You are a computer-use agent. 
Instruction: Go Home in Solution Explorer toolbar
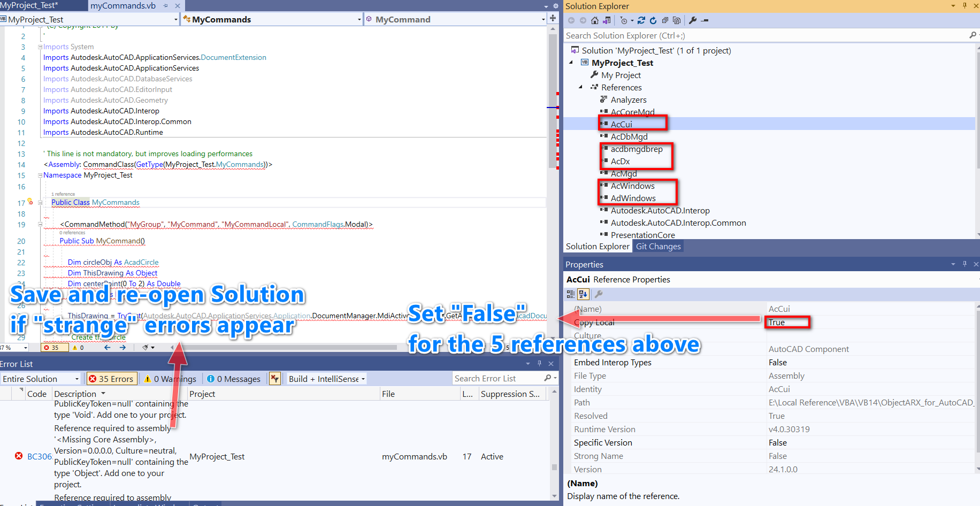pos(595,20)
